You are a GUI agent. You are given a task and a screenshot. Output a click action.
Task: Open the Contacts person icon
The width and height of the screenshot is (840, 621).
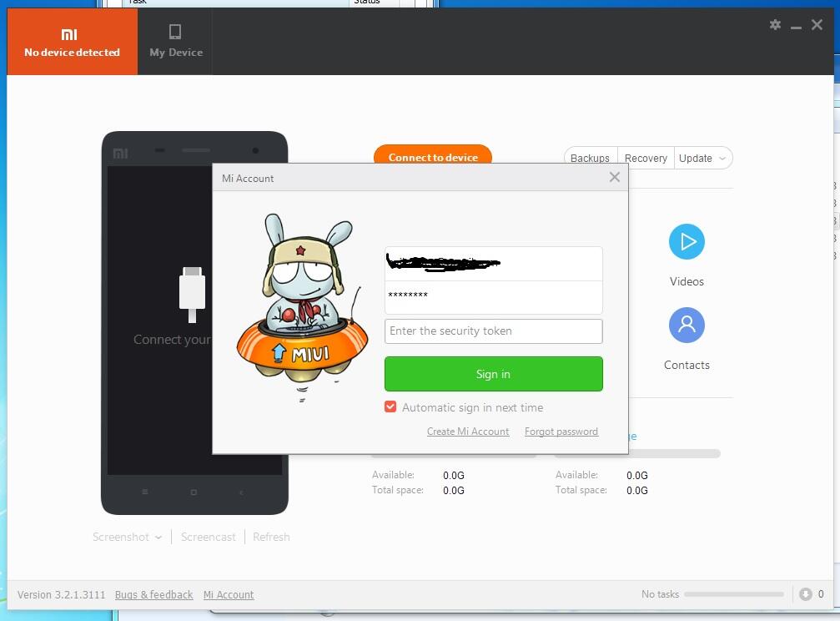click(x=687, y=325)
